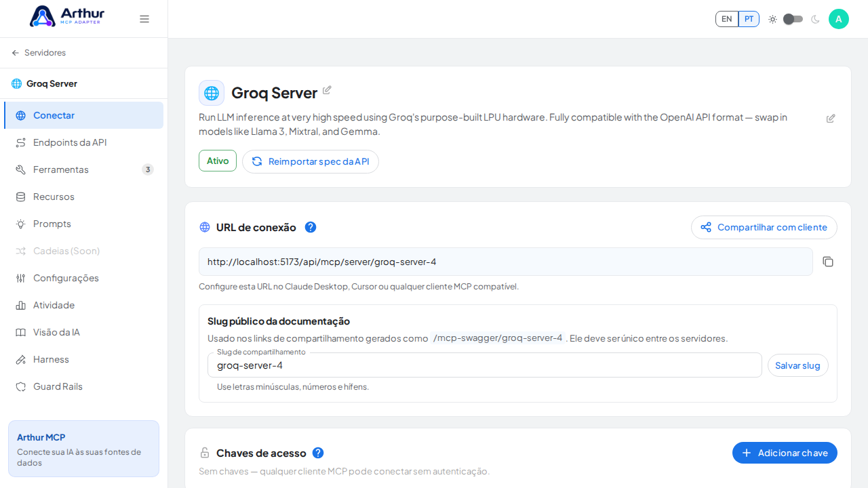Switch language to PT

[x=749, y=19]
